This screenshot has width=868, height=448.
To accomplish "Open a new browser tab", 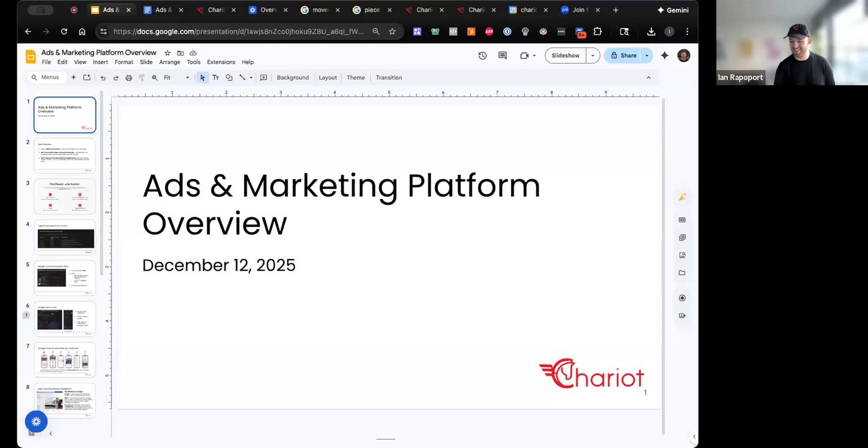I will [615, 10].
